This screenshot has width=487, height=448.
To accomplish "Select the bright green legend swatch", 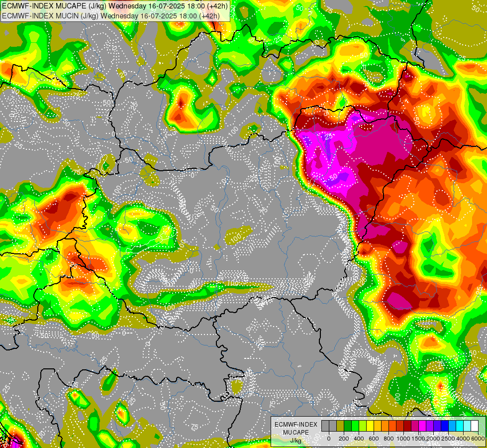I will pyautogui.click(x=355, y=426).
